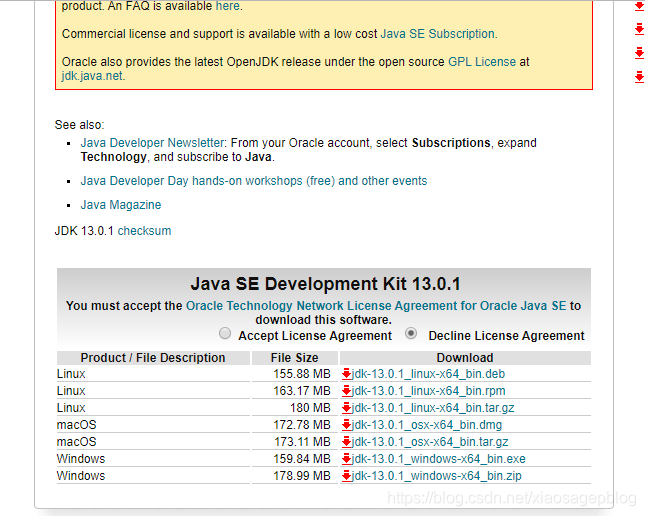Open Oracle Technology Network License Agreement link

376,306
